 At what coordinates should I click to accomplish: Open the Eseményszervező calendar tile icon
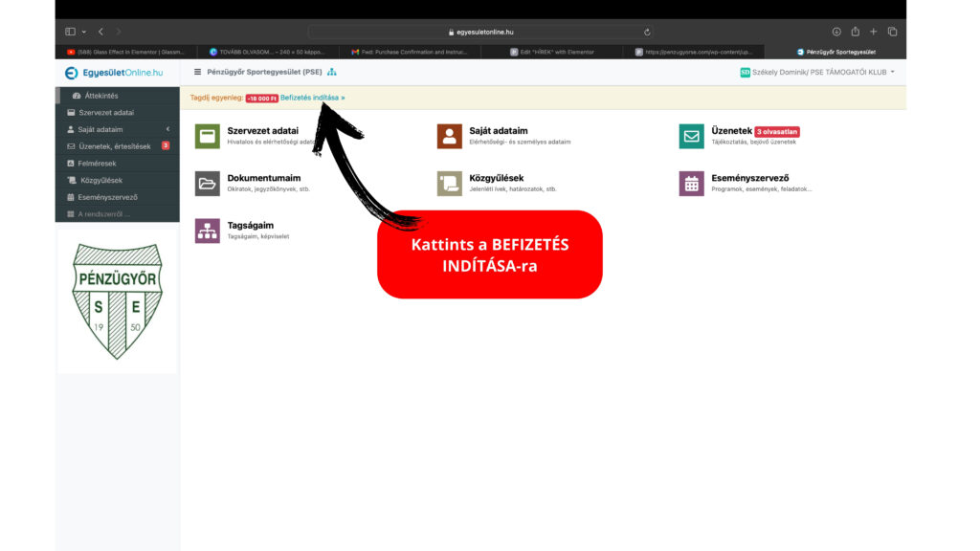pyautogui.click(x=691, y=184)
